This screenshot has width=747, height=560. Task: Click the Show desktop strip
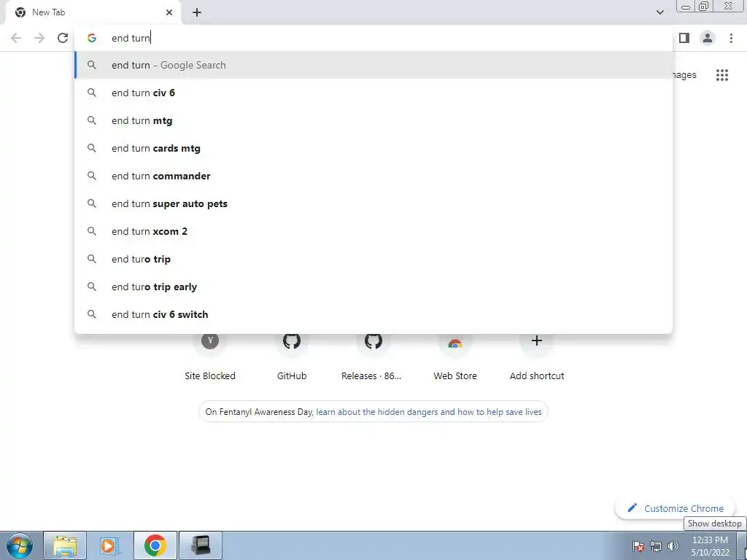(x=742, y=545)
